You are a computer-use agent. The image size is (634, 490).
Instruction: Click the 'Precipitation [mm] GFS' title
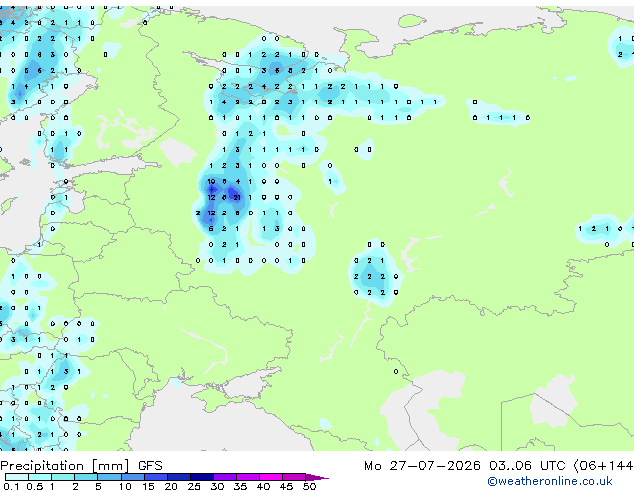click(x=81, y=466)
